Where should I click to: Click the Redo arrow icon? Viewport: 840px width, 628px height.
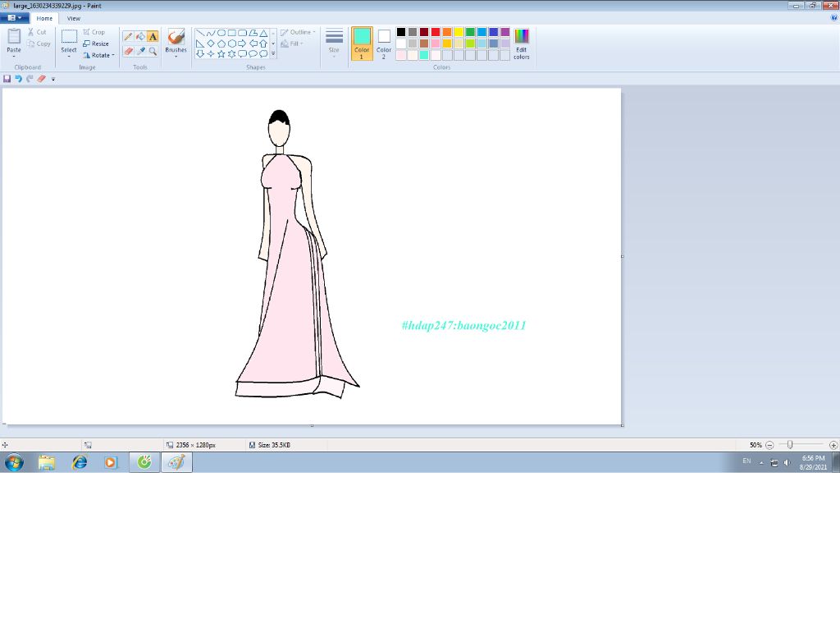click(30, 78)
